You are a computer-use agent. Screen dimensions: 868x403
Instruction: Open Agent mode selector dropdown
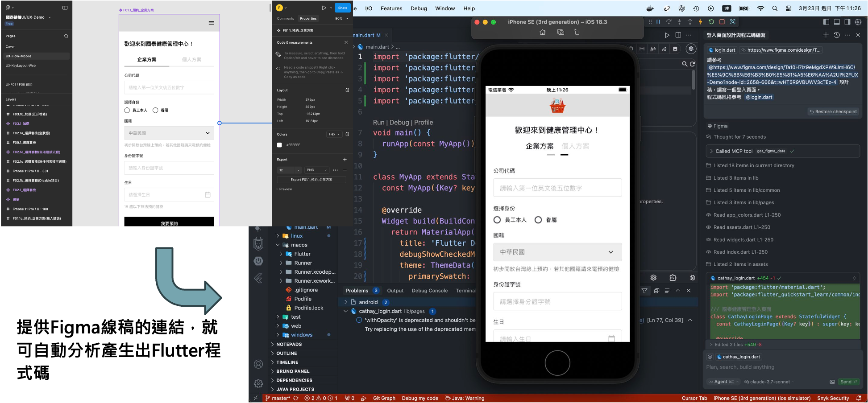tap(723, 382)
